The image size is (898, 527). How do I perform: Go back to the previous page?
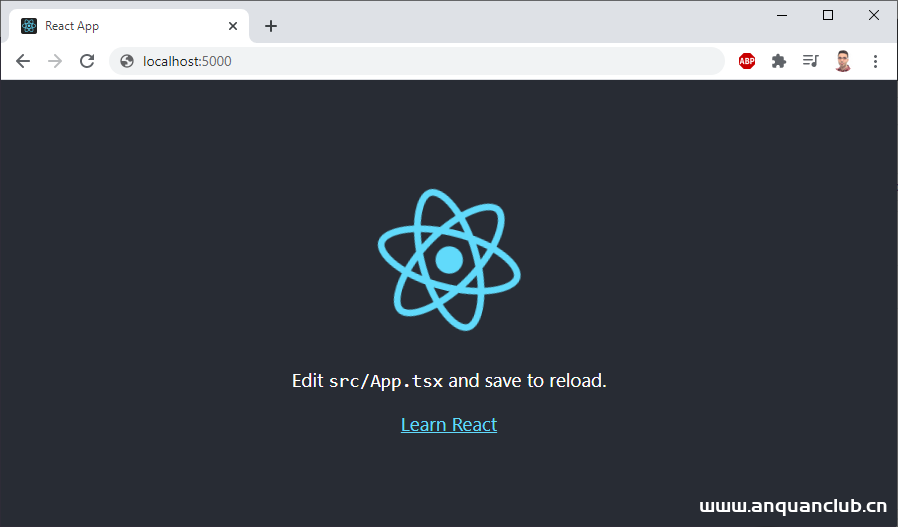[x=23, y=61]
